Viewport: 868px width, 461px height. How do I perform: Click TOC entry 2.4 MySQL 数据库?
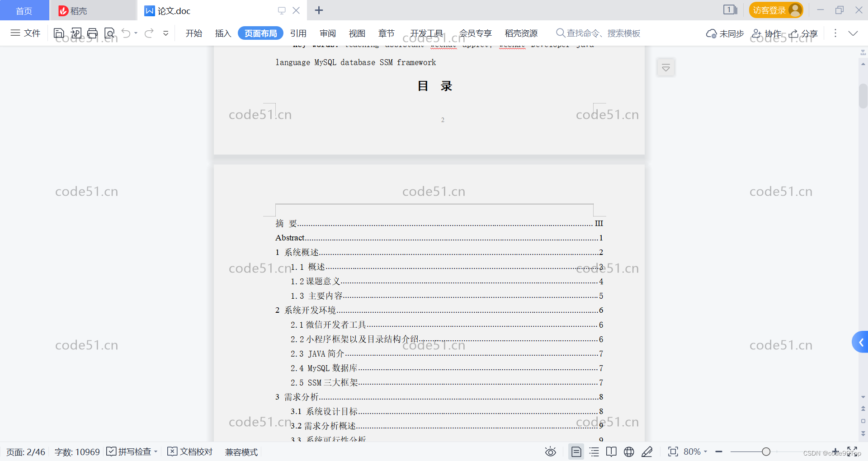point(447,368)
